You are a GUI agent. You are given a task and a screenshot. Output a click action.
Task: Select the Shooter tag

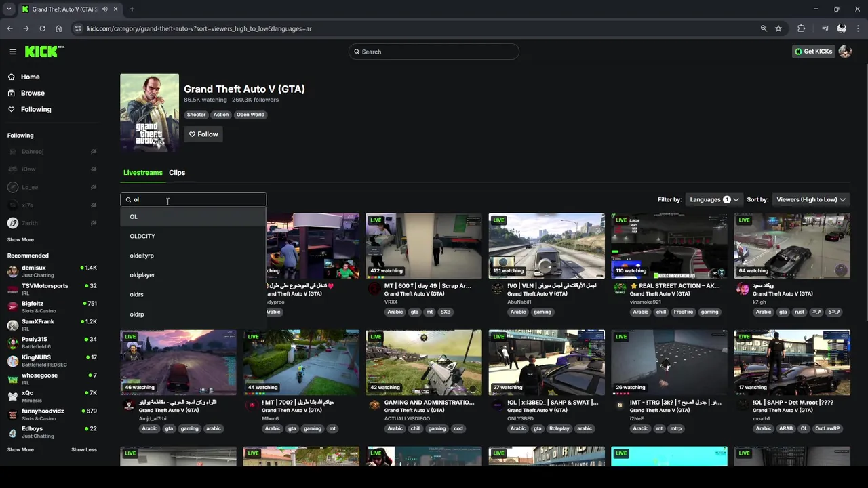(x=196, y=115)
